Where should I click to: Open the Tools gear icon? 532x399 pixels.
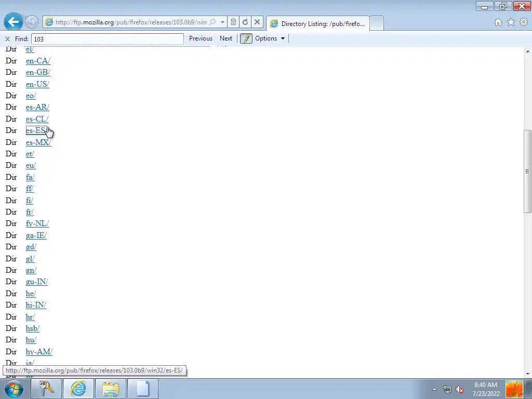pos(524,22)
